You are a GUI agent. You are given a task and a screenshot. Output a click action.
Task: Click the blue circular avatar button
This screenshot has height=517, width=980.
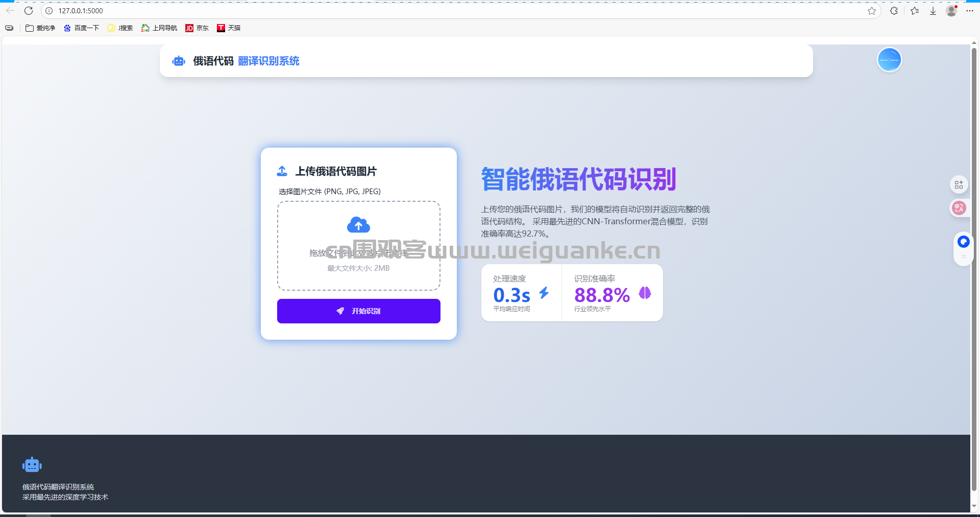tap(889, 60)
